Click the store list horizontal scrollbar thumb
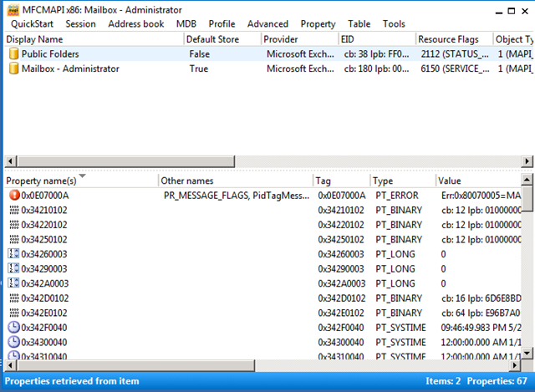 pyautogui.click(x=125, y=161)
